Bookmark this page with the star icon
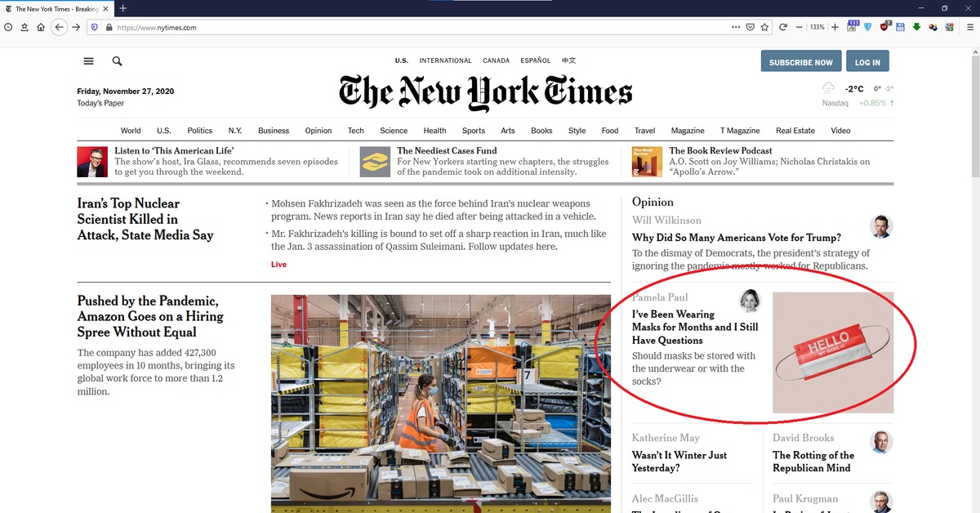This screenshot has height=513, width=980. coord(764,27)
